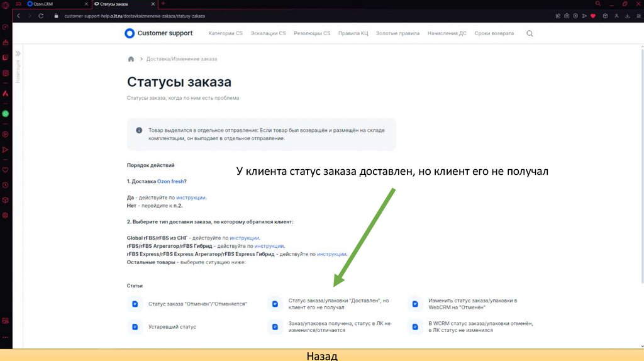Close the Ozon.CRM tab

click(86, 4)
